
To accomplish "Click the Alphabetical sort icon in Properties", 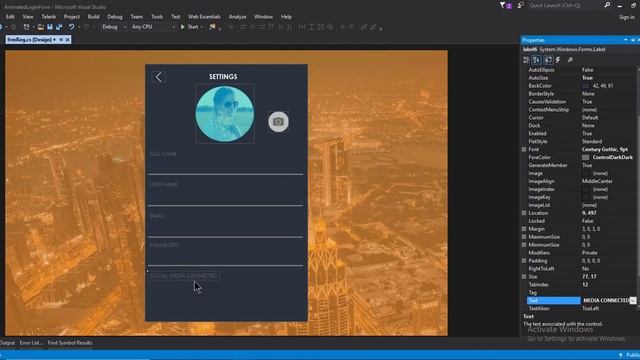I will point(536,60).
